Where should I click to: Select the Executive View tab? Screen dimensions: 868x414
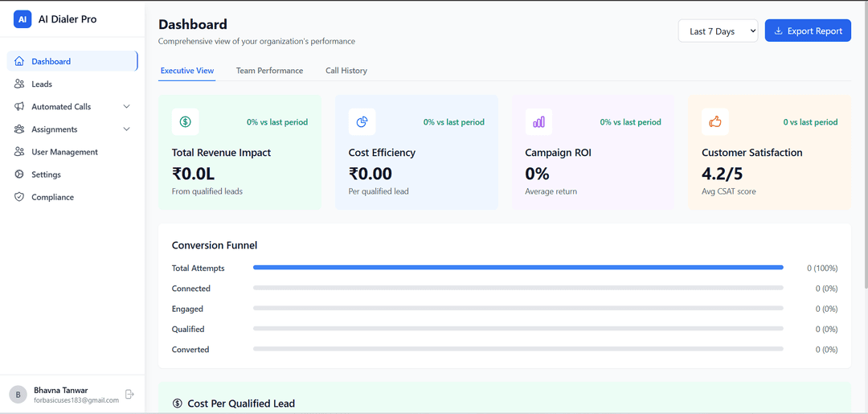187,71
